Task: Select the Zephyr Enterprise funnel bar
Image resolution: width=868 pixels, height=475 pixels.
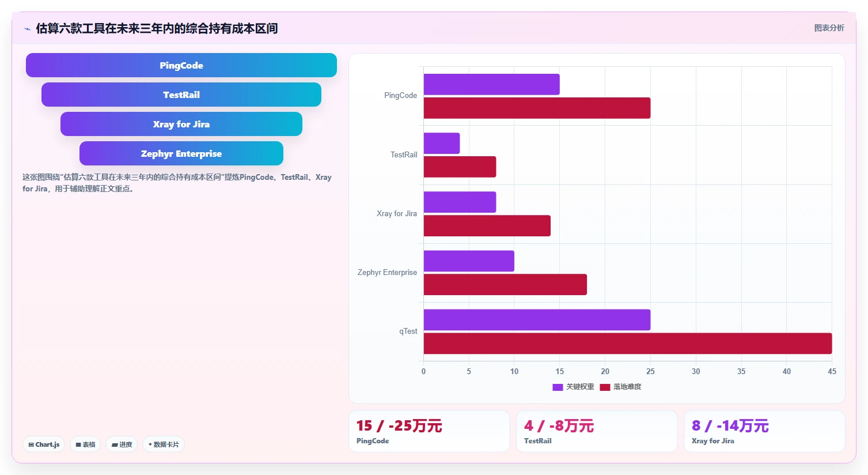Action: 181,153
